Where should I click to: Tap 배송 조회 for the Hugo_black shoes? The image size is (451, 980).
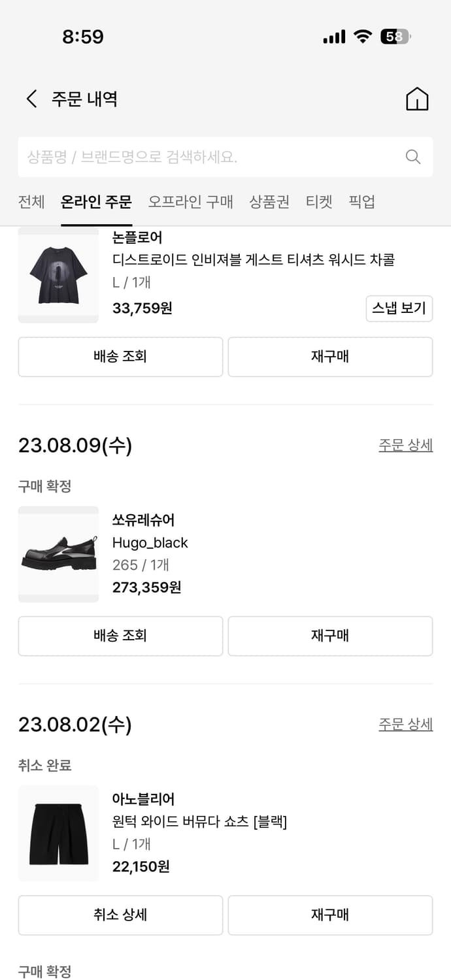pos(120,636)
